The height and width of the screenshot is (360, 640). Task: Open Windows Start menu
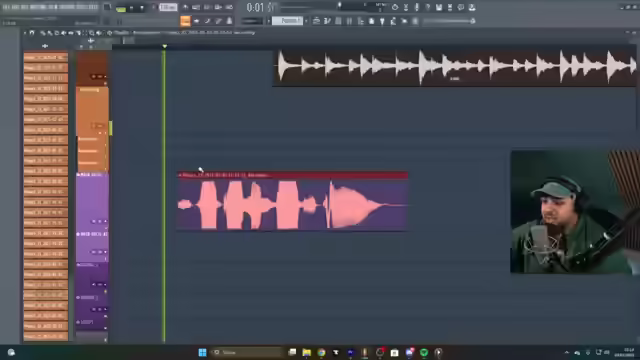202,352
